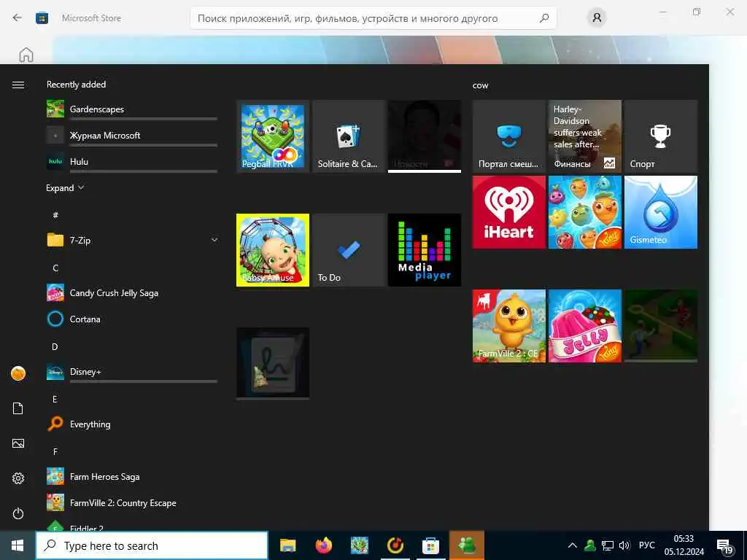Open Disney+ from the app list

pyautogui.click(x=132, y=371)
